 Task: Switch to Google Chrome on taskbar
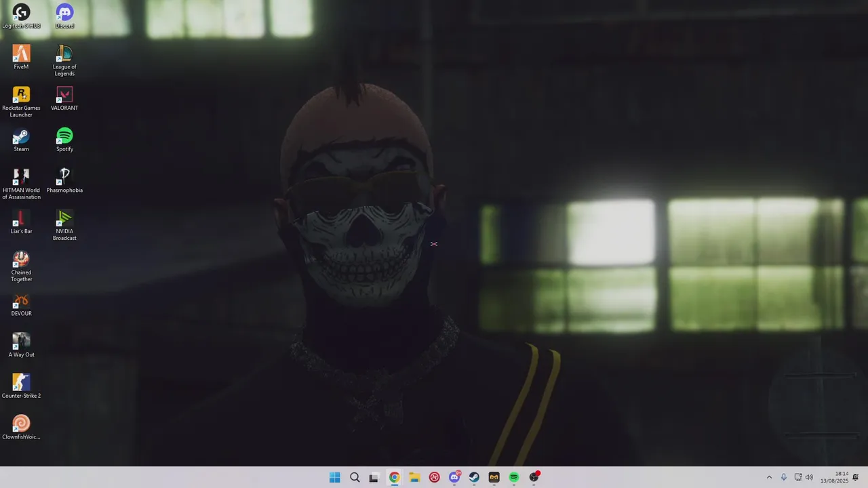coord(394,477)
